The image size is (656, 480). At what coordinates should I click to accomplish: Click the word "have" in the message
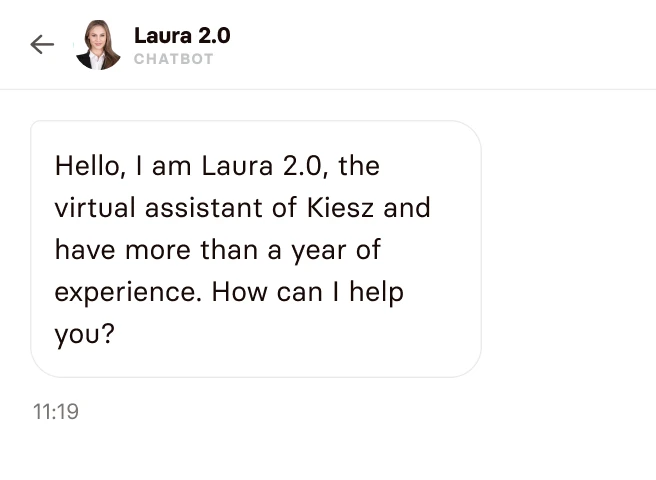pos(84,250)
